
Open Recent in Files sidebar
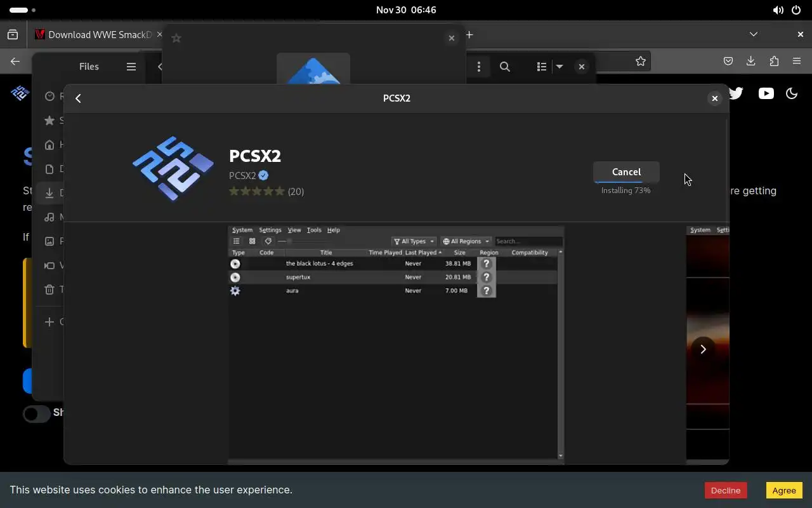49,97
